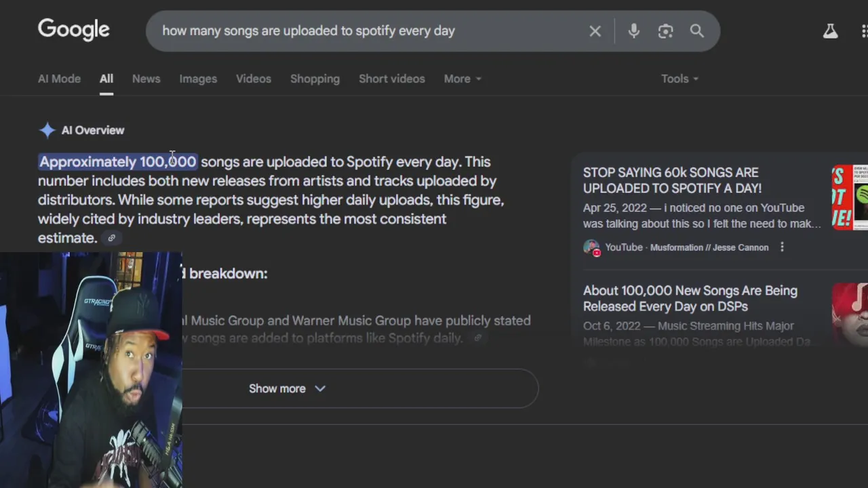Click 'Apr 25, 2022' date text

(613, 208)
